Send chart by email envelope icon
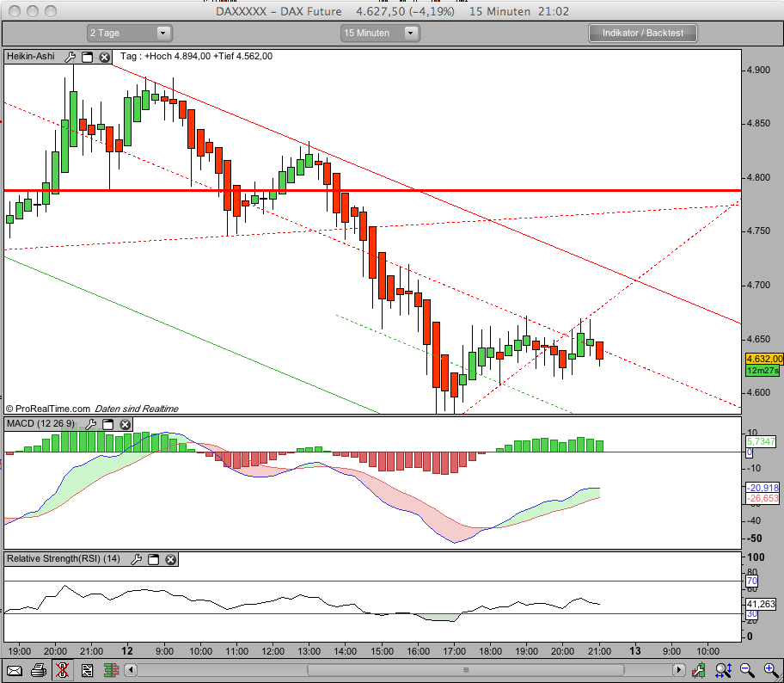 [x=14, y=670]
